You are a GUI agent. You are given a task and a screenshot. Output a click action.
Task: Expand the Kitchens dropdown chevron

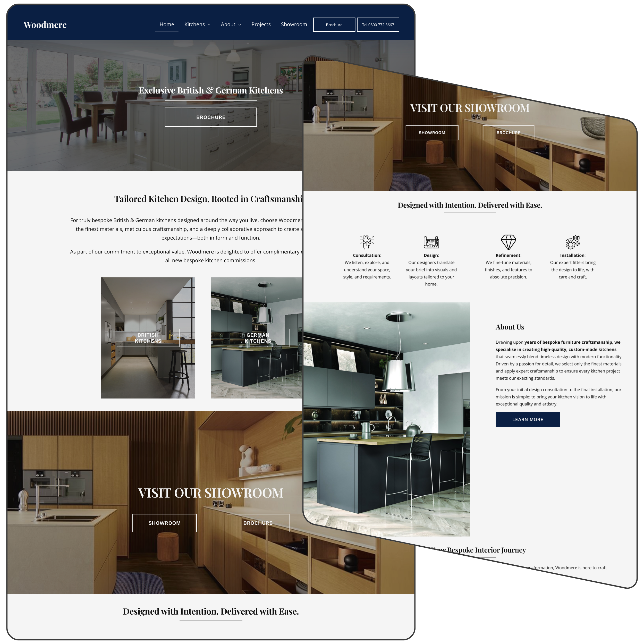click(x=209, y=25)
